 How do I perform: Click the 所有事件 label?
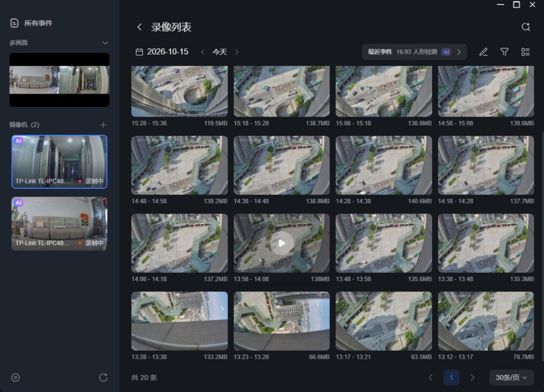38,23
